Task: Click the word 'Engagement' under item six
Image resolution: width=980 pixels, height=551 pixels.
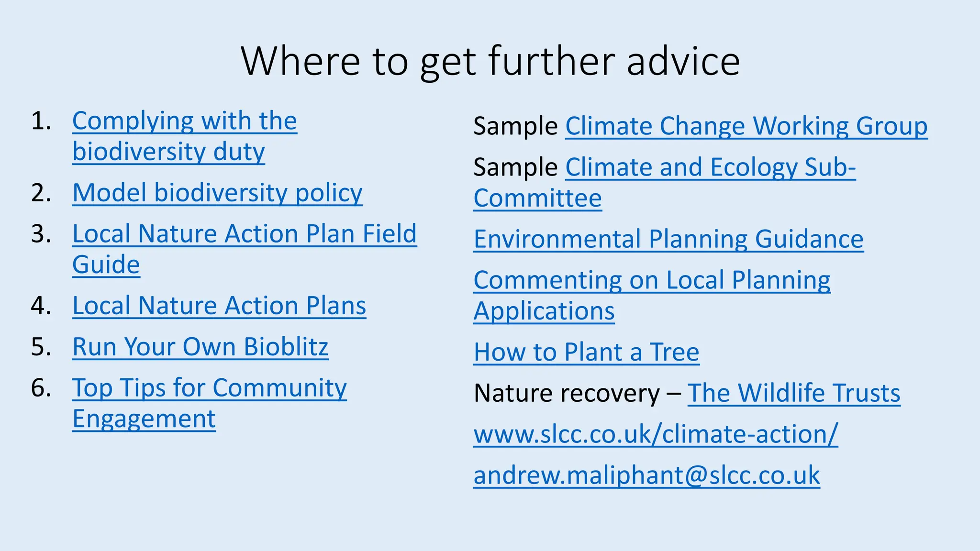Action: point(144,419)
